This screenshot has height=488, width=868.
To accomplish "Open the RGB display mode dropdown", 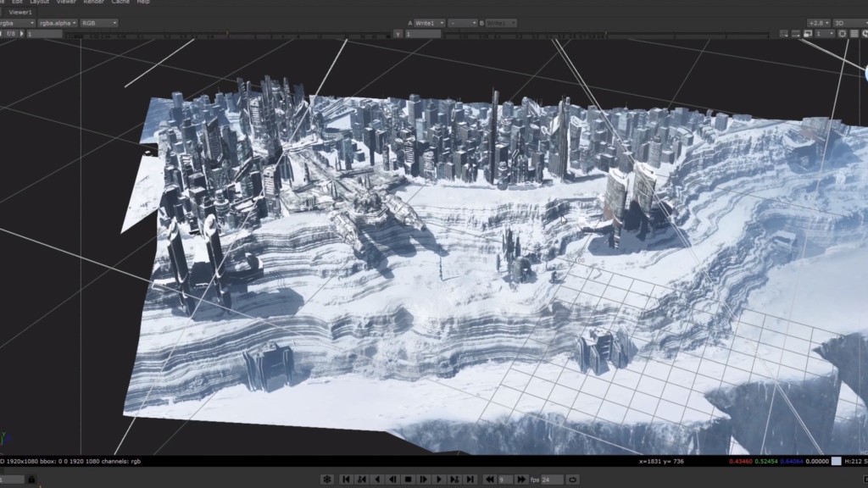I will [x=99, y=23].
